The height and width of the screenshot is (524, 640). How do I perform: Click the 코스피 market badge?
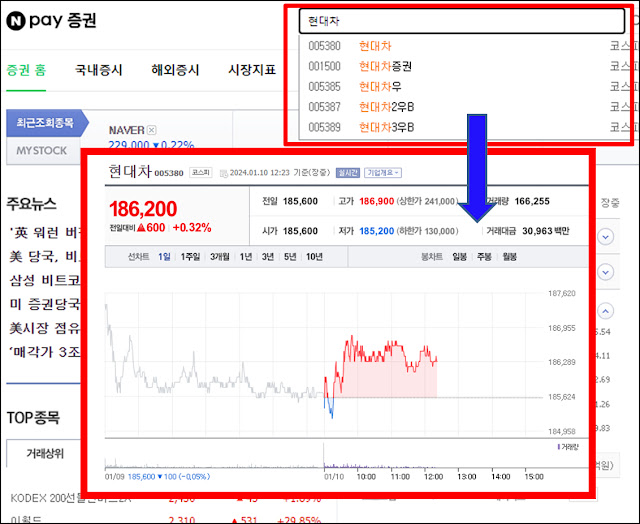point(200,173)
